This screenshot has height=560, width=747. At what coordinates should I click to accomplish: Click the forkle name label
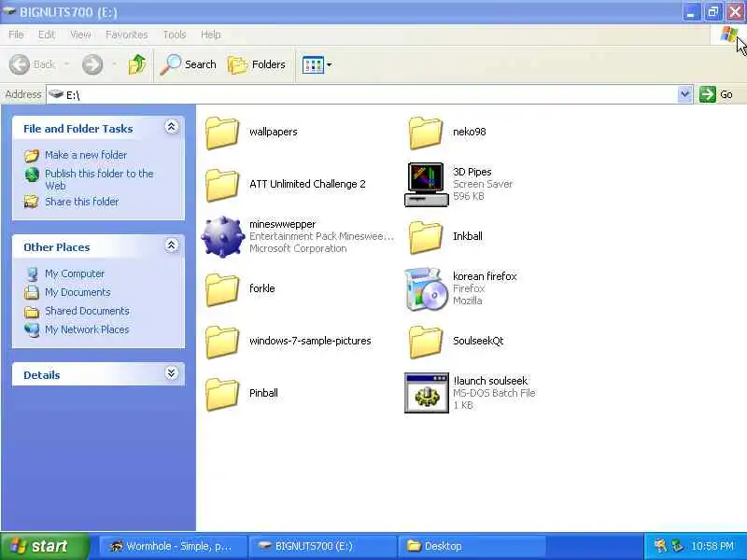[x=262, y=288]
